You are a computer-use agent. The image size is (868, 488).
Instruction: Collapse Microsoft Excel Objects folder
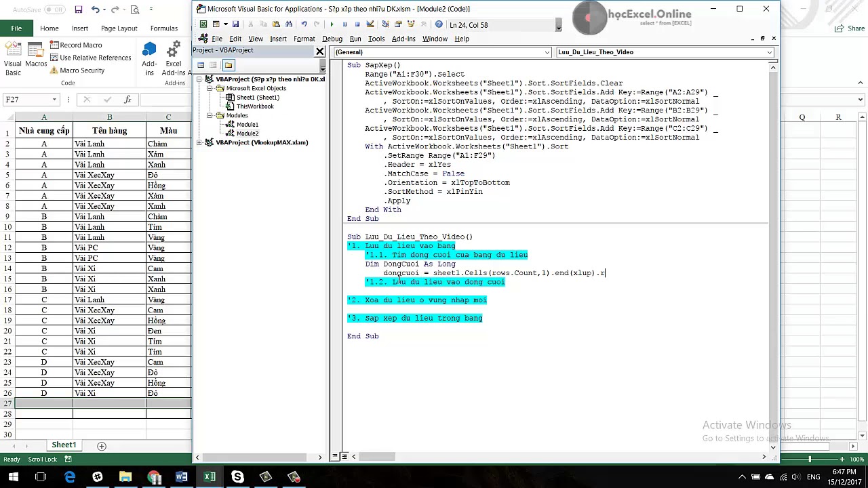210,88
